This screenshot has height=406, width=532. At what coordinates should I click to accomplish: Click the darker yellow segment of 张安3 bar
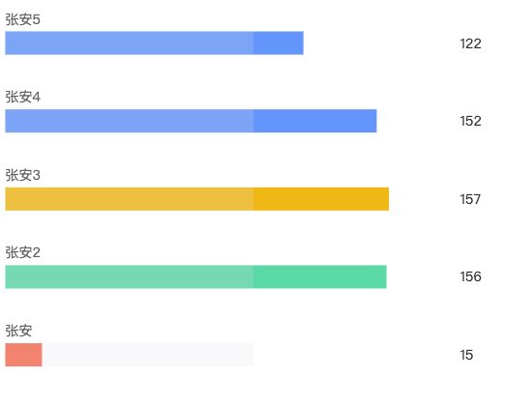[x=321, y=199]
